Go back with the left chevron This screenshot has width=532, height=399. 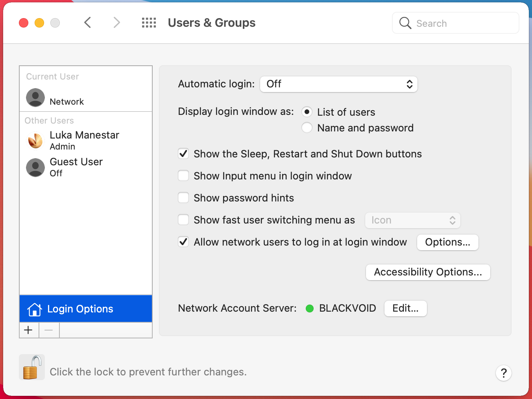[x=88, y=23]
